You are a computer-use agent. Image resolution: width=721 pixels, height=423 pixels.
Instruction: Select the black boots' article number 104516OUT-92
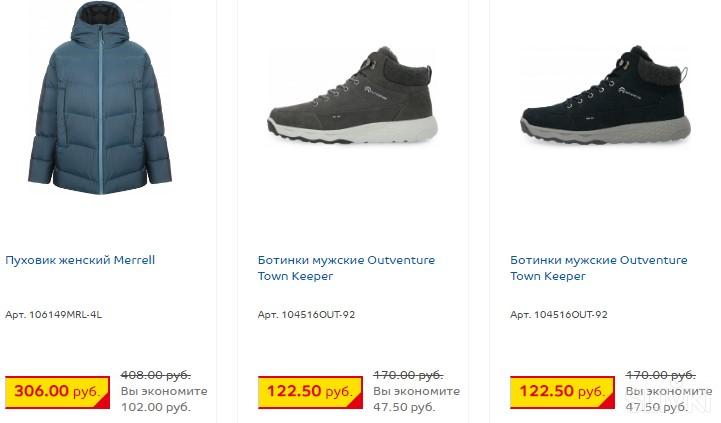558,315
